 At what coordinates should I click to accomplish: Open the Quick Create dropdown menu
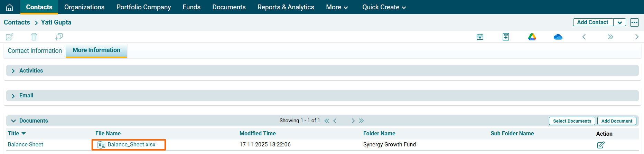[x=384, y=7]
